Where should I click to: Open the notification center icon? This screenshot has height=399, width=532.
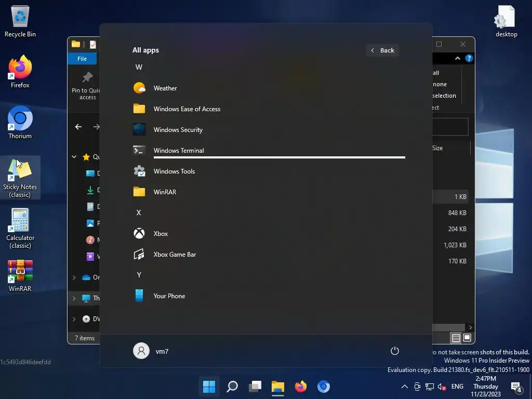516,387
